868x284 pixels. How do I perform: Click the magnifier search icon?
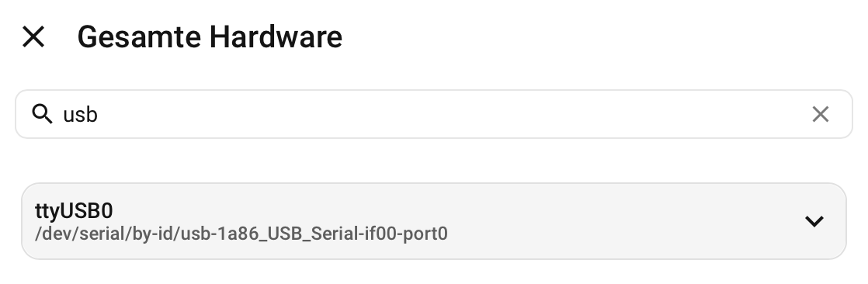42,113
